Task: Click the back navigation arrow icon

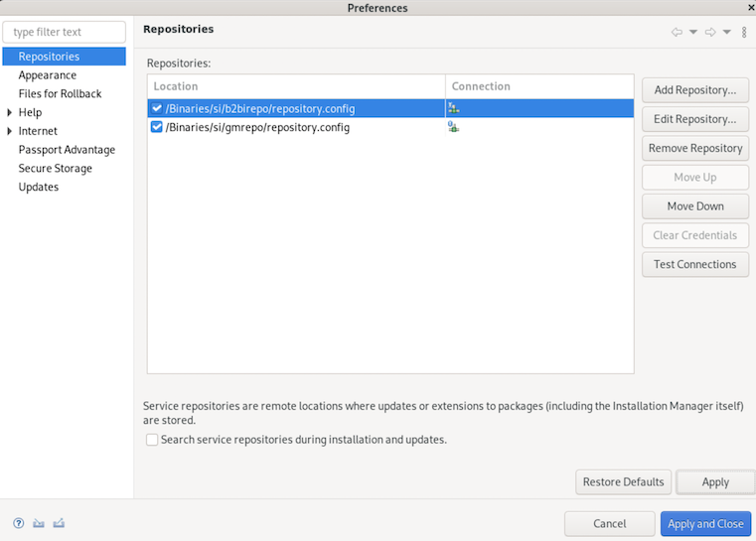Action: point(677,32)
